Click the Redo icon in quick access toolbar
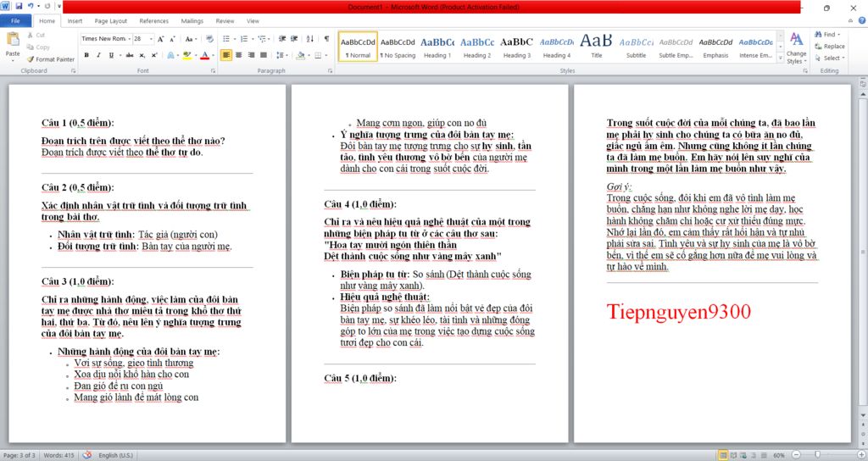 click(47, 7)
